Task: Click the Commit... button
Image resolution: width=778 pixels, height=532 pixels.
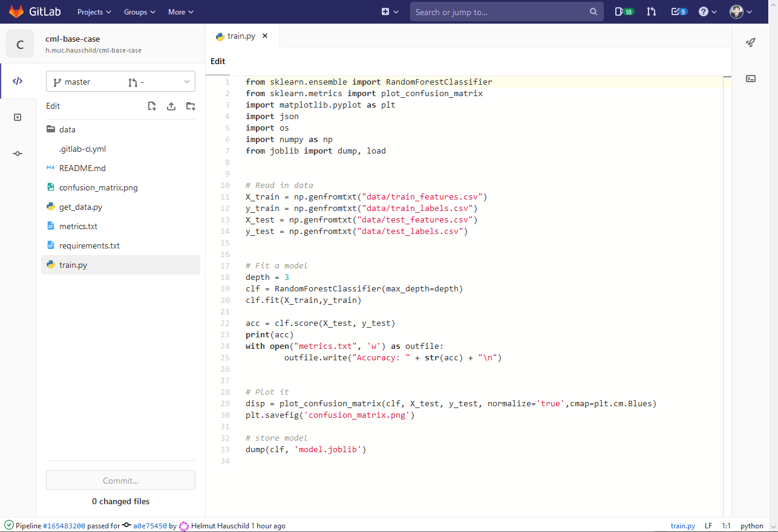Action: point(120,480)
